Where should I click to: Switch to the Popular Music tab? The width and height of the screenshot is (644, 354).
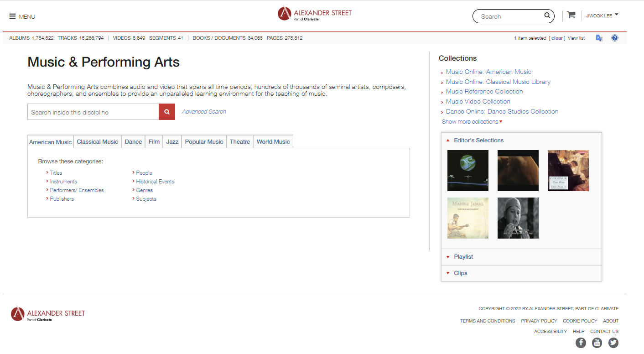point(204,142)
